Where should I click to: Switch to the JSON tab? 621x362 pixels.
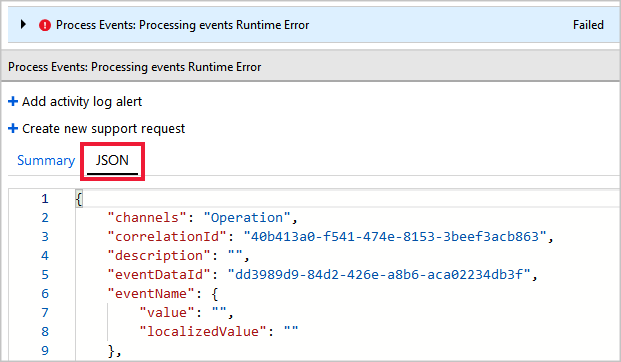coord(112,161)
